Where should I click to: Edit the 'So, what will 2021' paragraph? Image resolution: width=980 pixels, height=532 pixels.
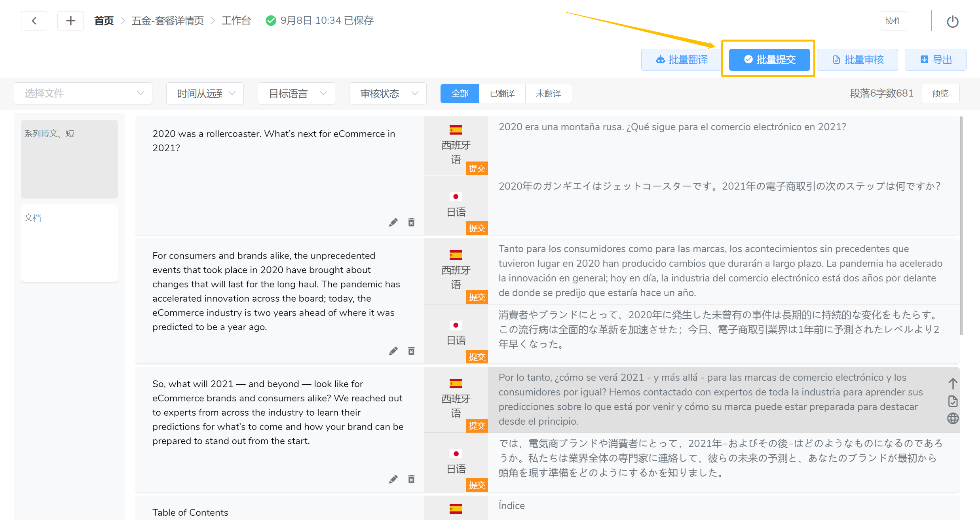pyautogui.click(x=393, y=479)
